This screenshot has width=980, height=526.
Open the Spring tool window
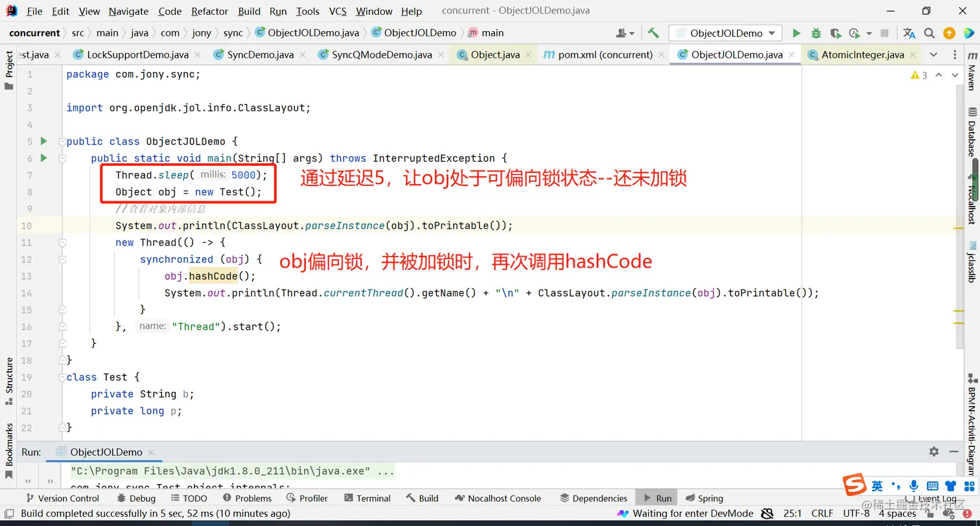[703, 498]
